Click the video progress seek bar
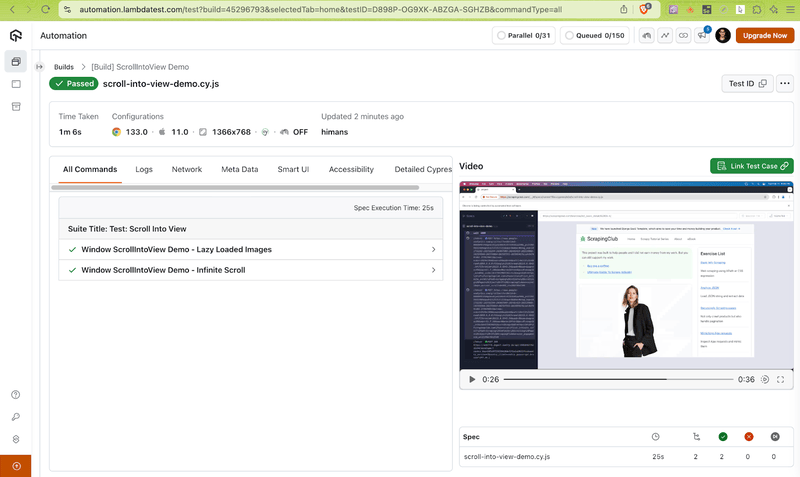Viewport: 800px width, 477px height. pos(618,380)
